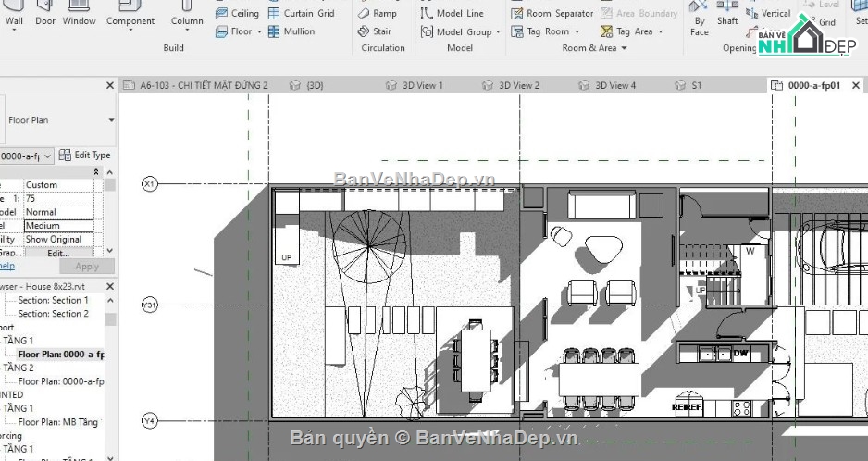Select the Column tool
This screenshot has width=868, height=461.
(x=187, y=12)
